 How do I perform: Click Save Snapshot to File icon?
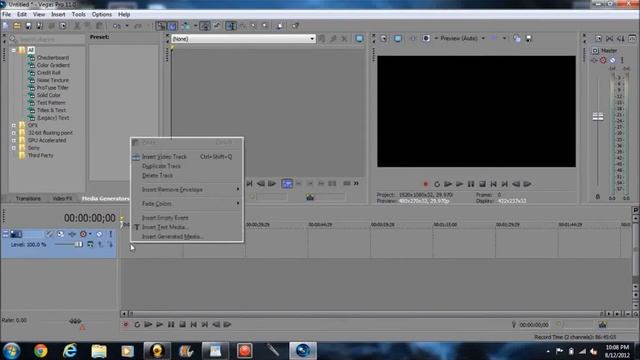[x=529, y=38]
